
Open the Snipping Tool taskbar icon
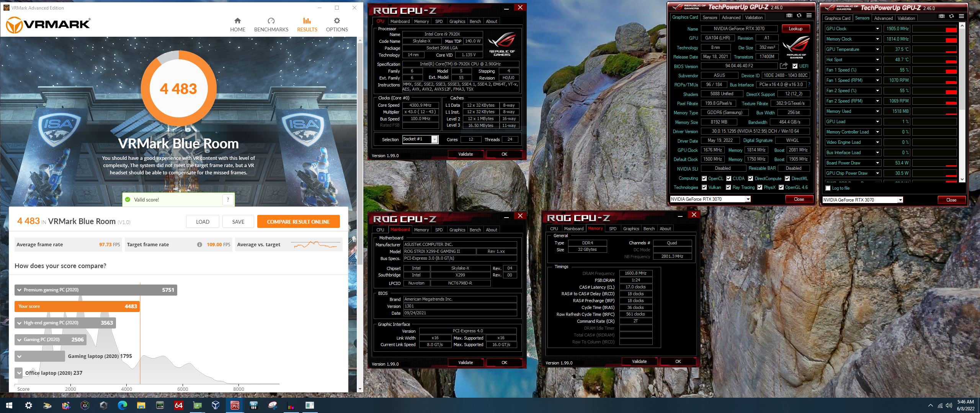tap(273, 405)
